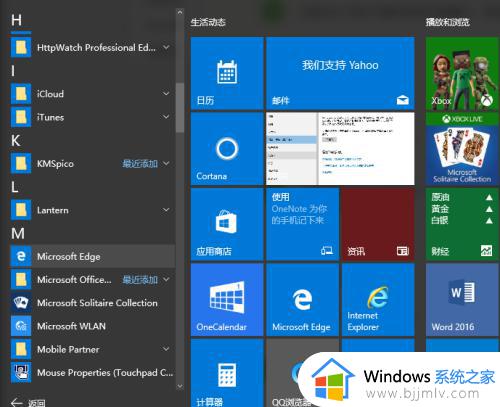Open the 资讯 news tile

click(x=378, y=224)
